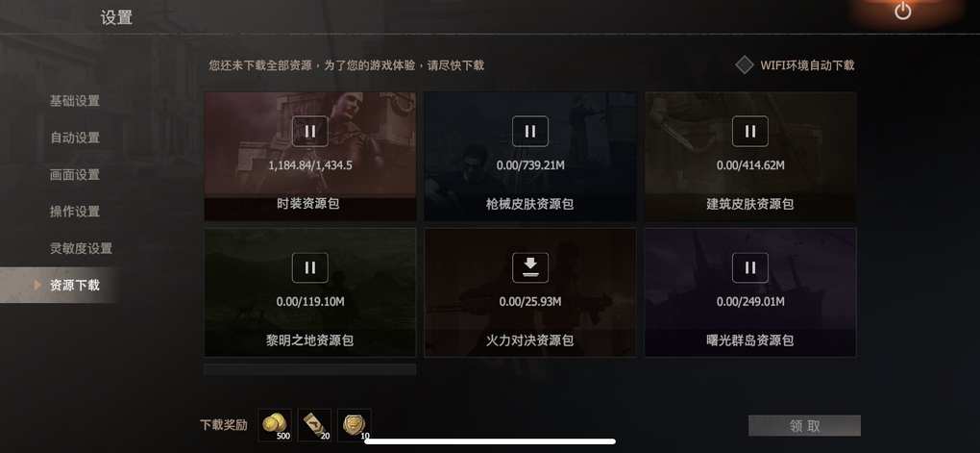980x453 pixels.
Task: Tap the ticket reward icon showing 20
Action: 314,425
